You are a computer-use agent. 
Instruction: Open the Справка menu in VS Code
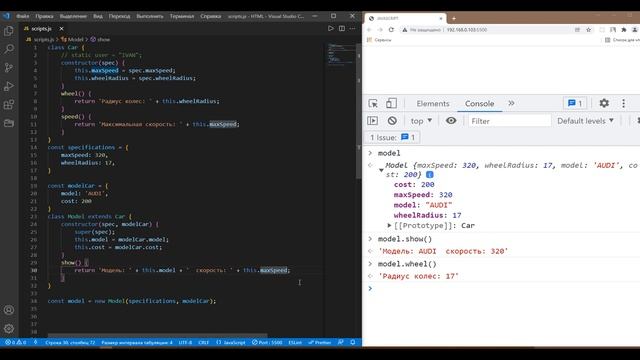click(211, 16)
